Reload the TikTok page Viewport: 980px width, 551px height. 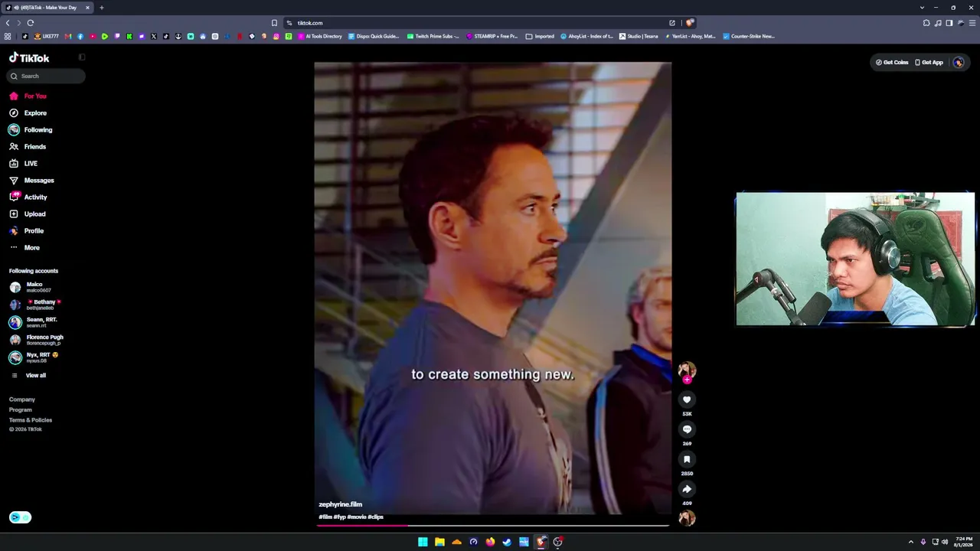pyautogui.click(x=31, y=23)
